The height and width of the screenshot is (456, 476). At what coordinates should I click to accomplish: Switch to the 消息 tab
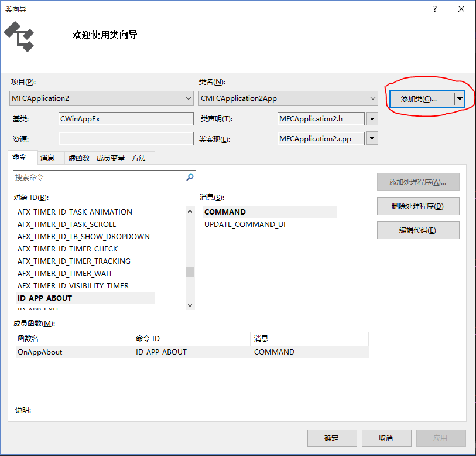tap(51, 158)
